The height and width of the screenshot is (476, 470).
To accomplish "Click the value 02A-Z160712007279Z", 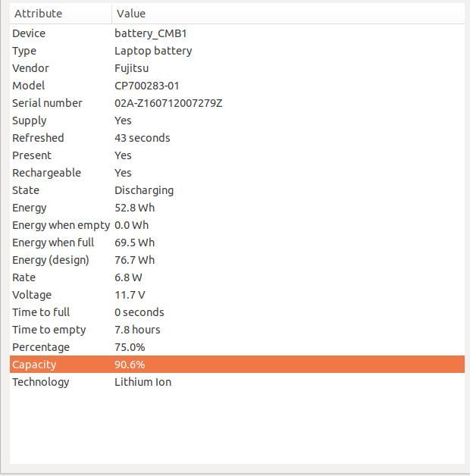I will pos(168,103).
